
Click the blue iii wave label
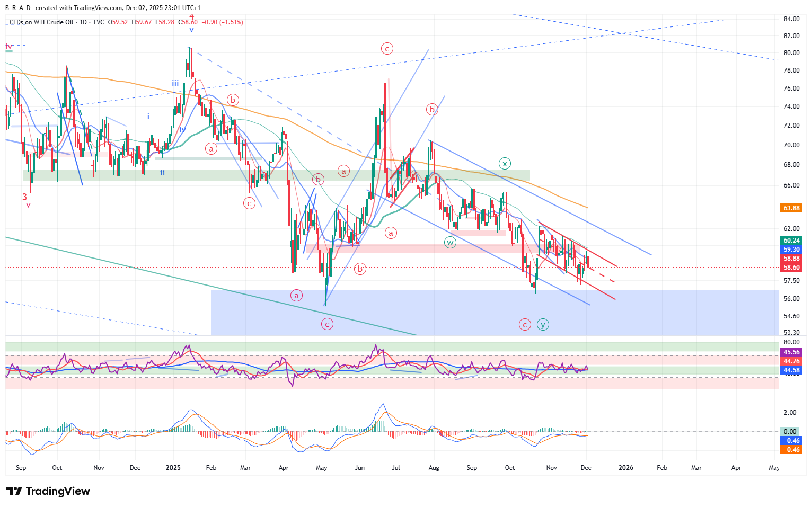click(175, 83)
